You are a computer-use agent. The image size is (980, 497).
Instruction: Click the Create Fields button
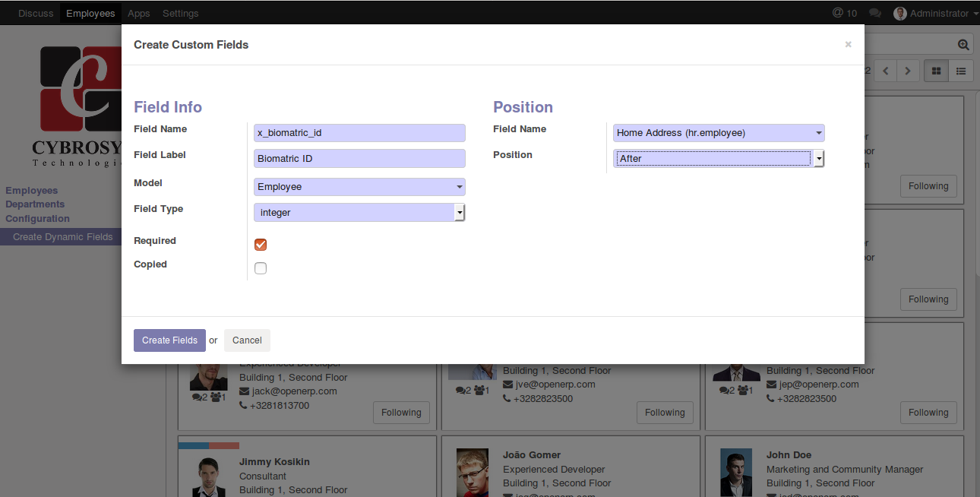point(169,340)
